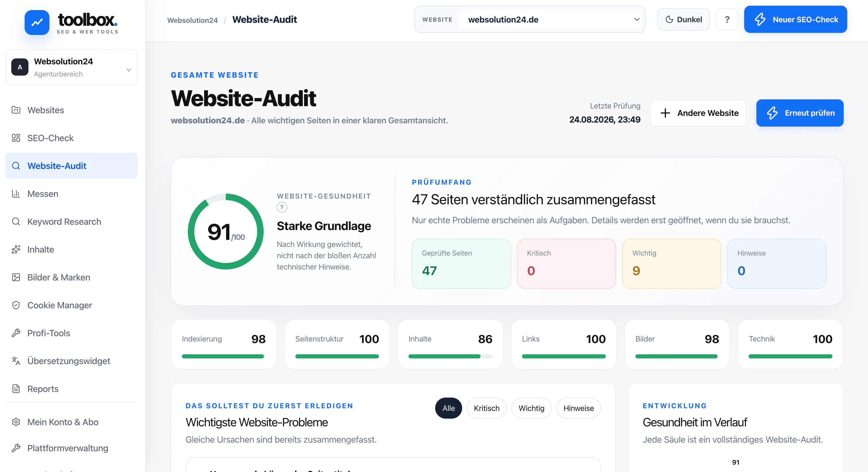Image resolution: width=868 pixels, height=472 pixels.
Task: Filter problems by Kritisch
Action: (x=486, y=408)
